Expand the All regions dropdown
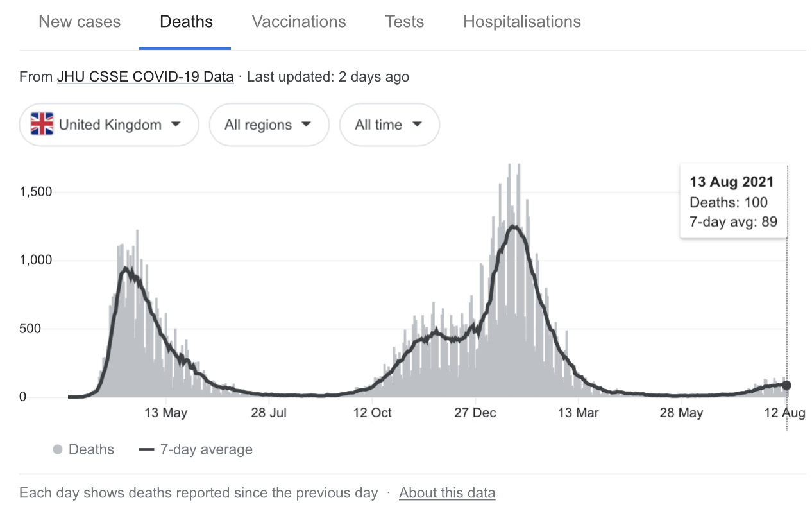This screenshot has width=812, height=509. pyautogui.click(x=269, y=125)
